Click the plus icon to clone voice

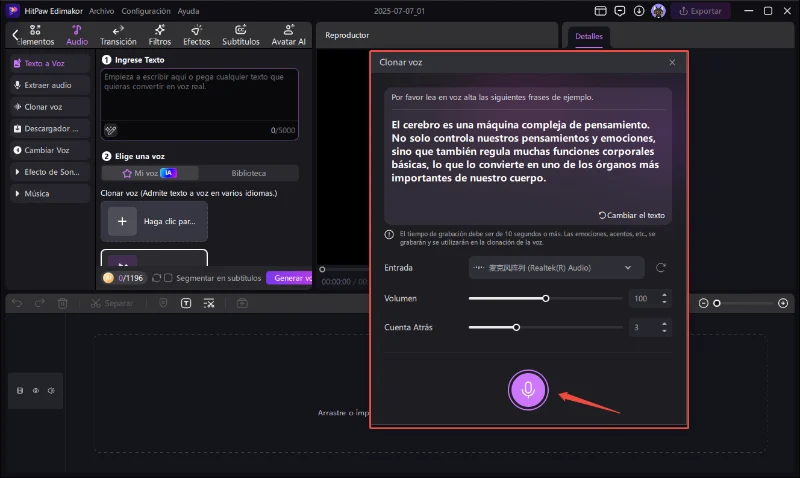click(x=123, y=221)
